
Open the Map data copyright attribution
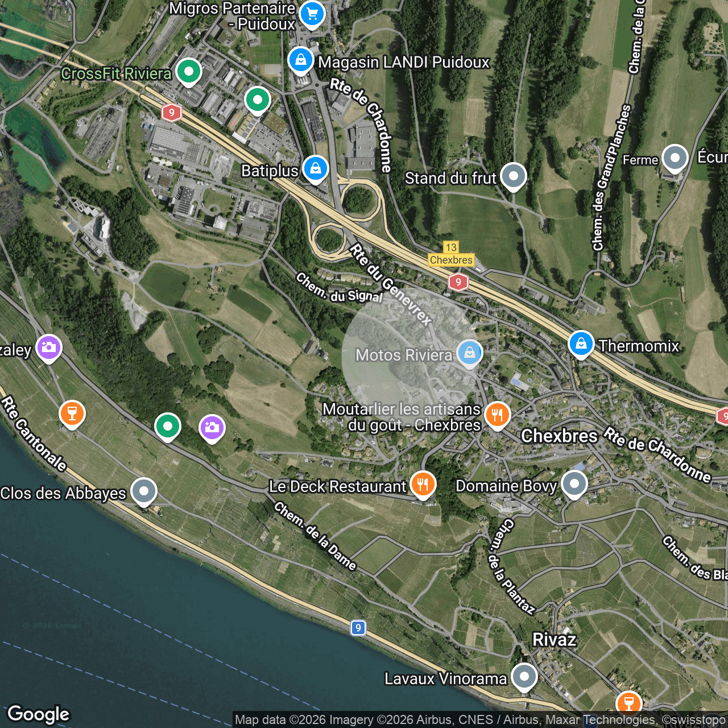click(480, 720)
